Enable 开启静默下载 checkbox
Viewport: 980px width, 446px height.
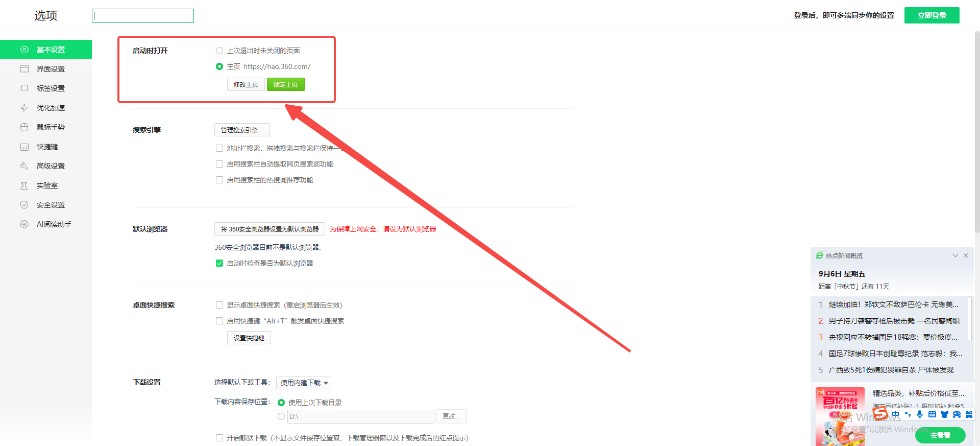click(x=219, y=438)
